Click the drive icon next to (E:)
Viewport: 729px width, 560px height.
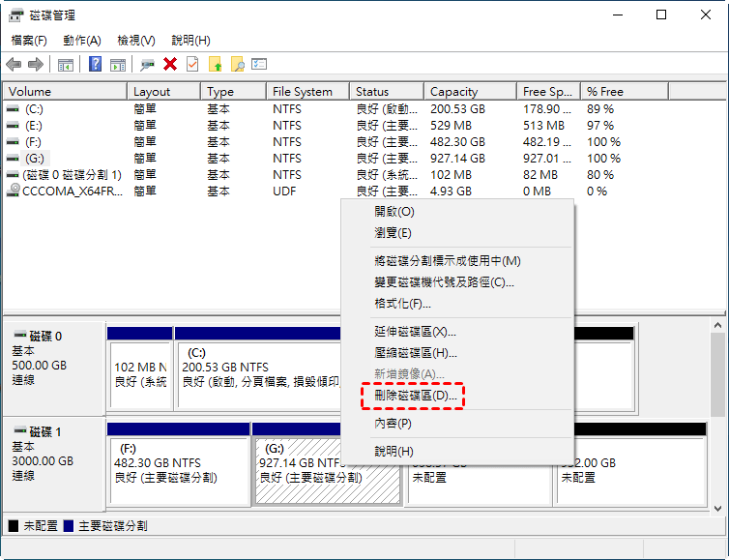click(13, 126)
